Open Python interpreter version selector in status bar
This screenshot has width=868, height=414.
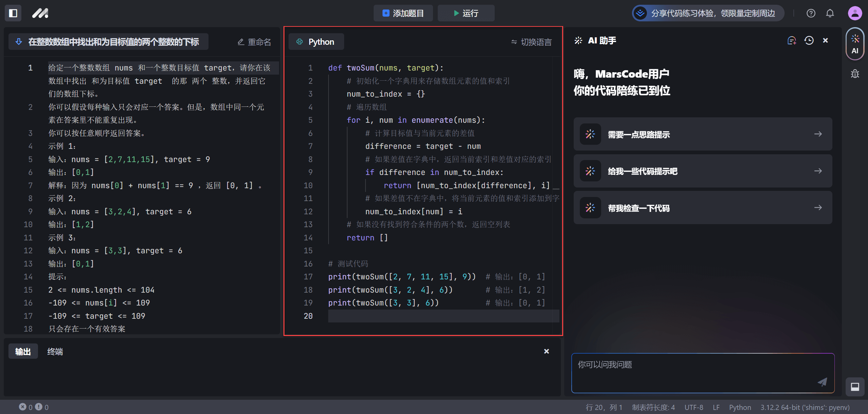point(805,407)
